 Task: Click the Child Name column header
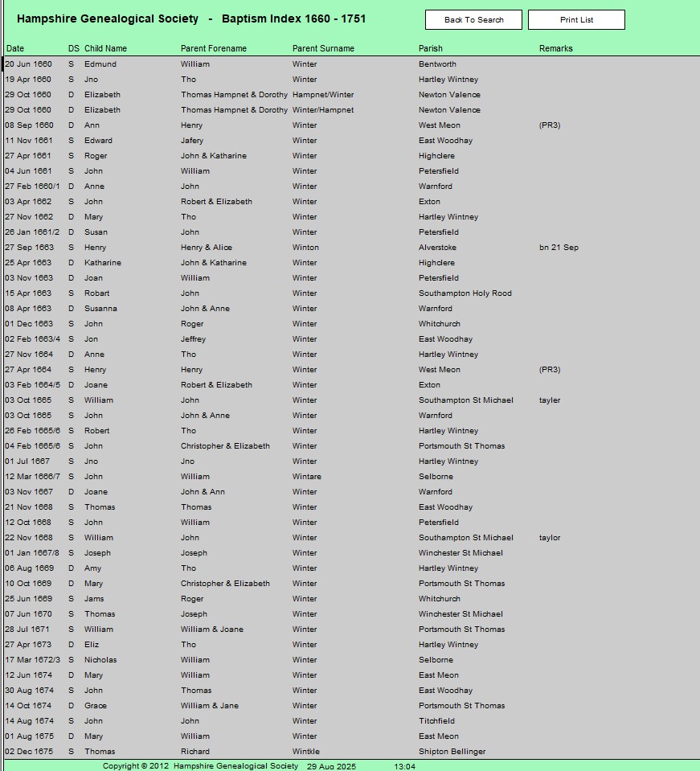(105, 49)
